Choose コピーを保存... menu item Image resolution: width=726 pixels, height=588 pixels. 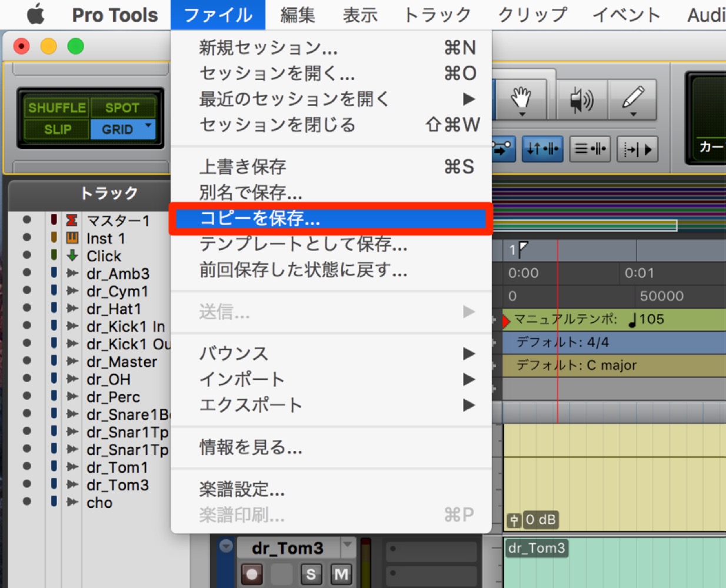pyautogui.click(x=331, y=219)
